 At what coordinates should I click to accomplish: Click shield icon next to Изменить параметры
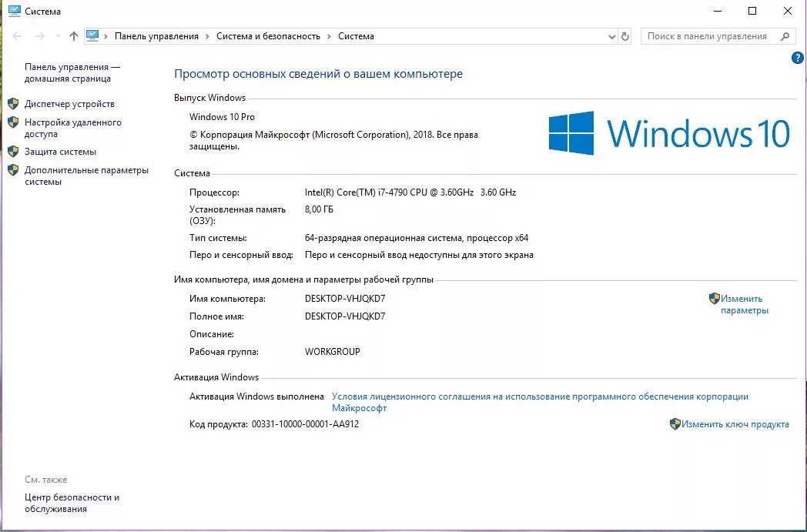715,299
